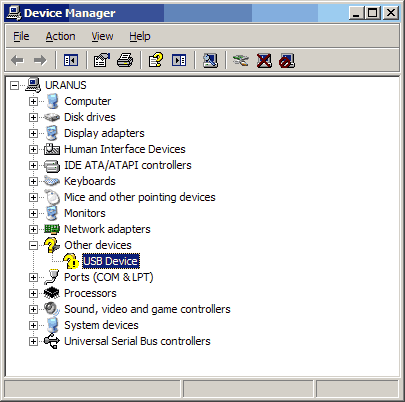Click the Universal Serial Bus icon
Image resolution: width=405 pixels, height=402 pixels.
point(52,341)
